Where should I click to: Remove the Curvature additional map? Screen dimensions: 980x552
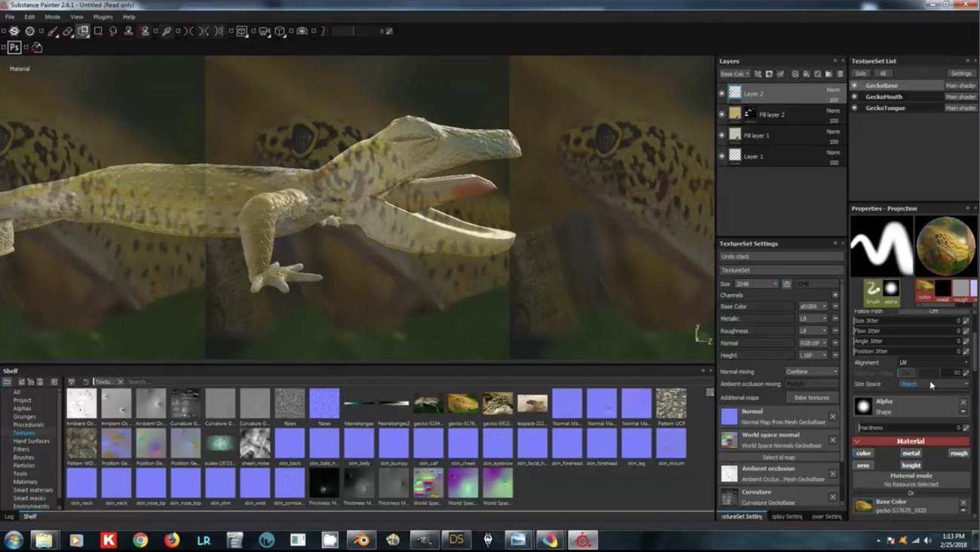coord(833,497)
